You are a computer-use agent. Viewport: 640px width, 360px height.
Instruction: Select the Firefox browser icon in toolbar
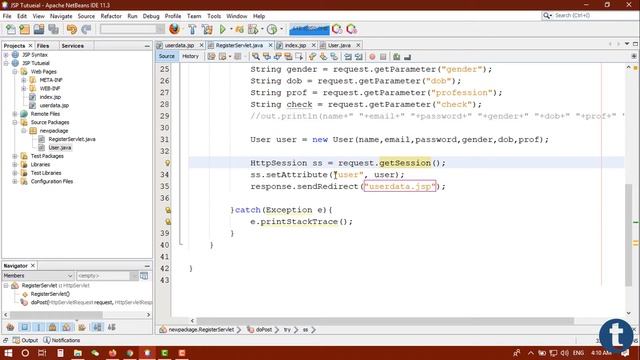coord(174,29)
